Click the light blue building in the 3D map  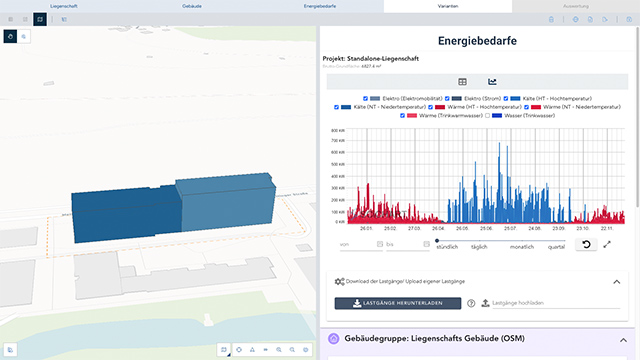click(227, 204)
